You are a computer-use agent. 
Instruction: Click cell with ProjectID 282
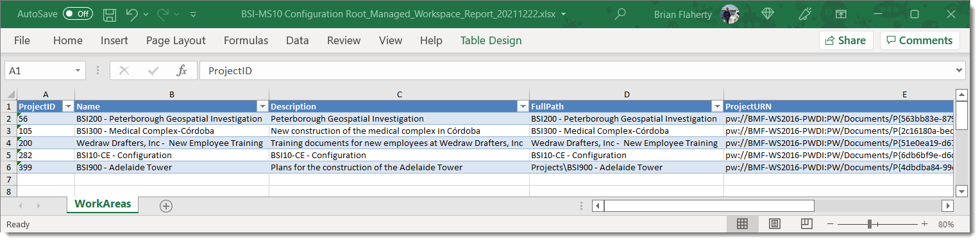coord(46,155)
